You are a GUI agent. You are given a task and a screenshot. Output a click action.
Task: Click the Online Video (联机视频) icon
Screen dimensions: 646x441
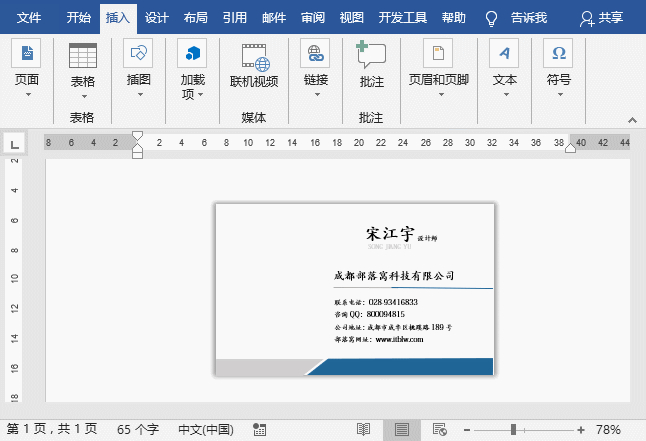click(x=254, y=55)
